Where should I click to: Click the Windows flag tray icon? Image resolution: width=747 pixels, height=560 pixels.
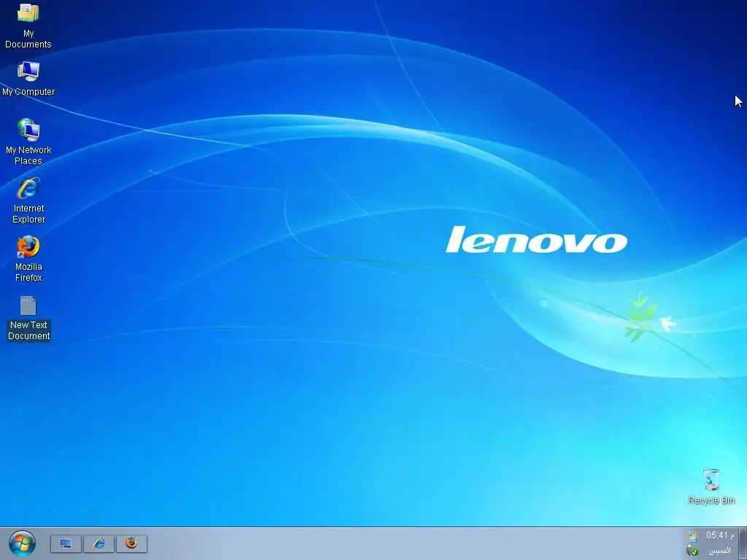(692, 536)
